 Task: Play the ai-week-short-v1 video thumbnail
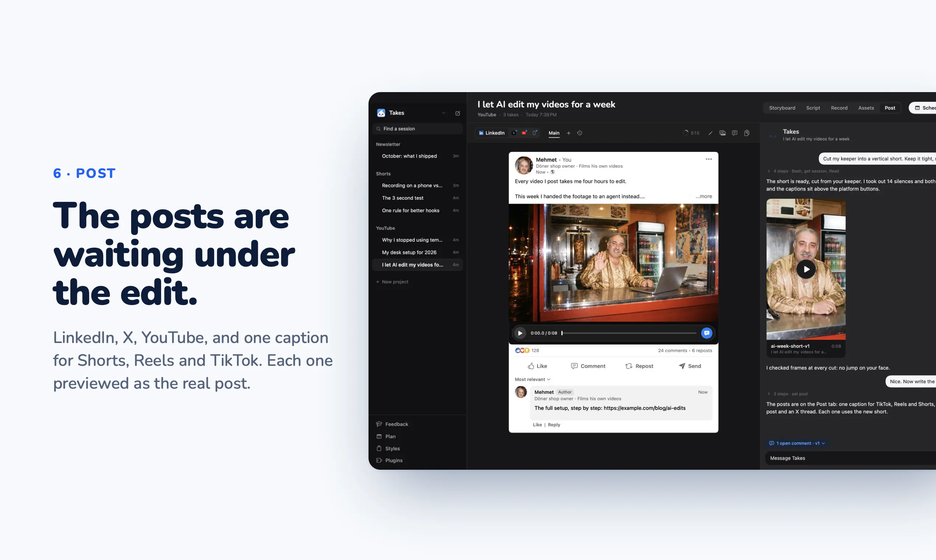806,269
